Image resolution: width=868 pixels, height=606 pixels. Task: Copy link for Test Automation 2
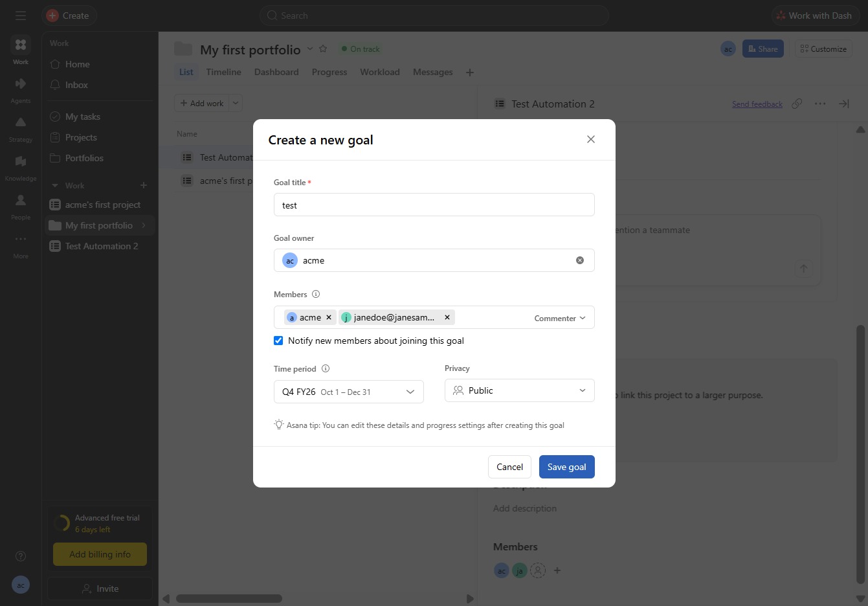[x=797, y=104]
